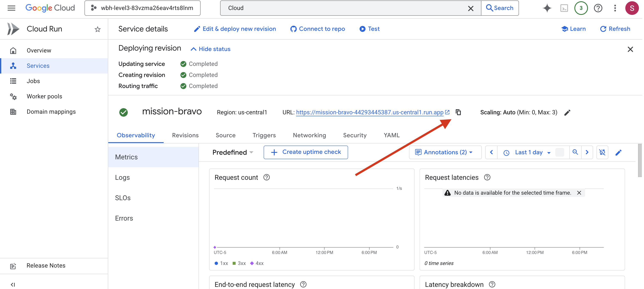Toggle the 1xx legend series
This screenshot has height=289, width=644.
(x=221, y=263)
